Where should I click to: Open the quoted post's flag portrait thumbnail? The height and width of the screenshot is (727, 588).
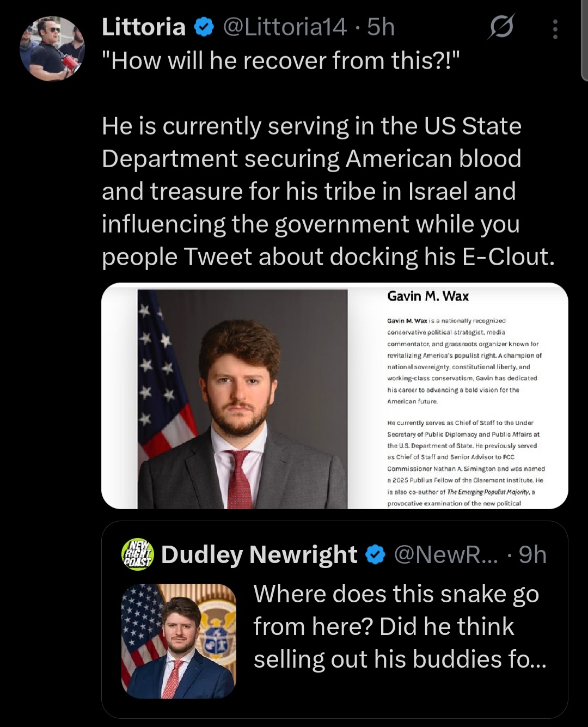pos(179,641)
